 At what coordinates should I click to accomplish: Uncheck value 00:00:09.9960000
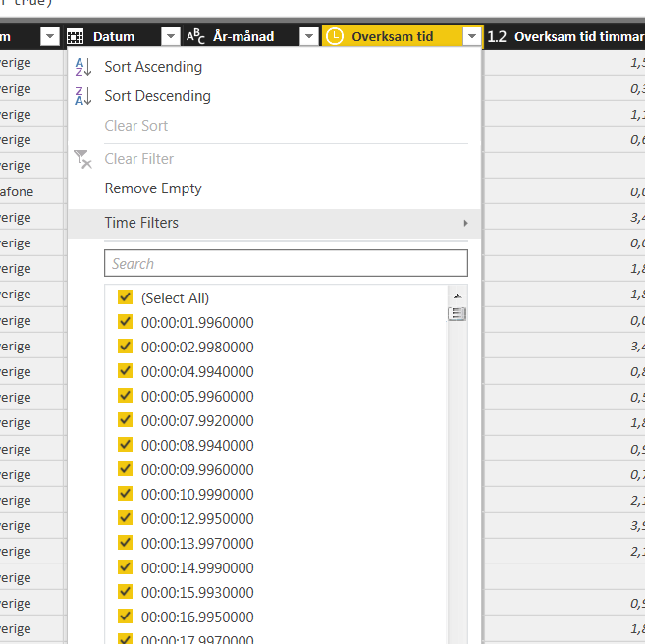125,469
